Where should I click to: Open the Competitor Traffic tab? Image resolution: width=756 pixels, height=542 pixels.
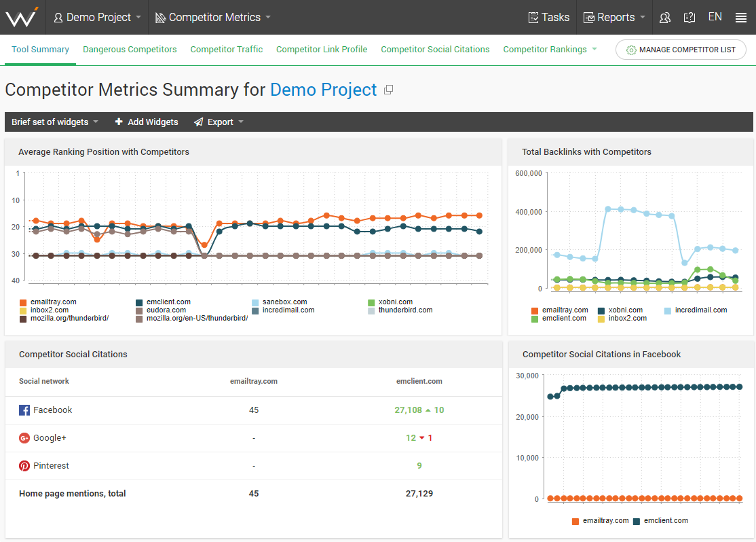click(x=227, y=49)
